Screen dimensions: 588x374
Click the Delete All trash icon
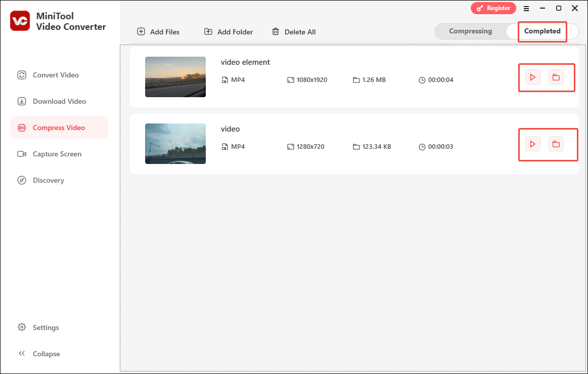tap(276, 31)
